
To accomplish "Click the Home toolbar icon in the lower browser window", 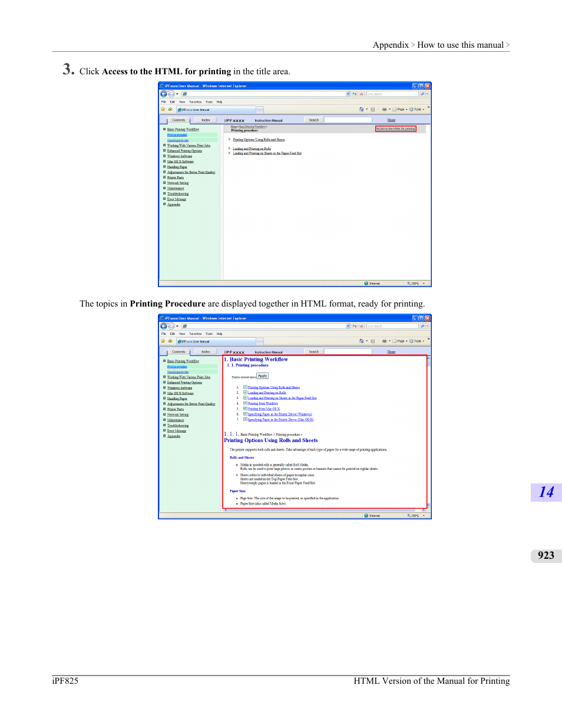I will (362, 341).
